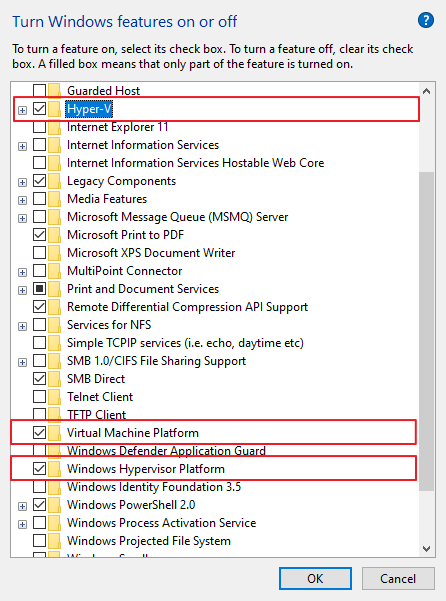Select Internet Information Services Hostable Web Core
The height and width of the screenshot is (601, 446).
pos(195,163)
